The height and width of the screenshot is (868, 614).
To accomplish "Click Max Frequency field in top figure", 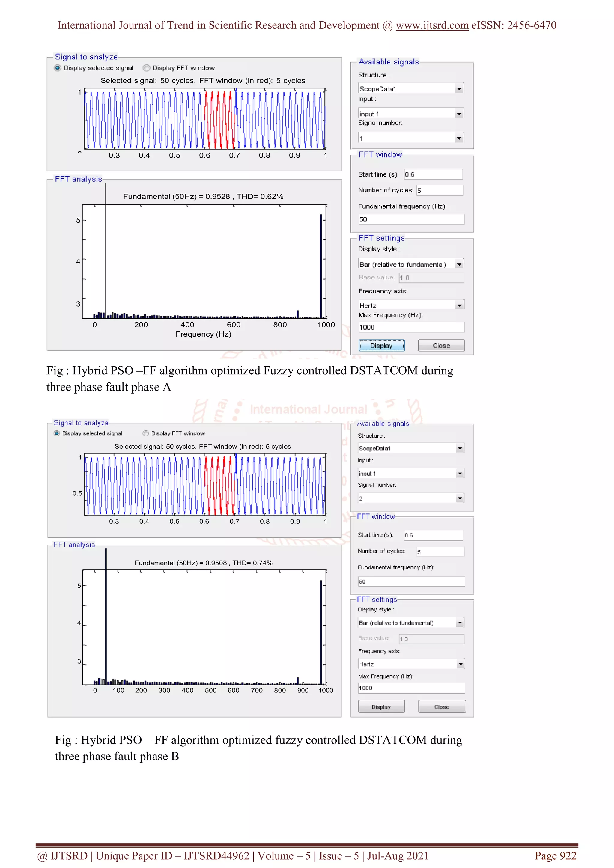I will point(411,327).
